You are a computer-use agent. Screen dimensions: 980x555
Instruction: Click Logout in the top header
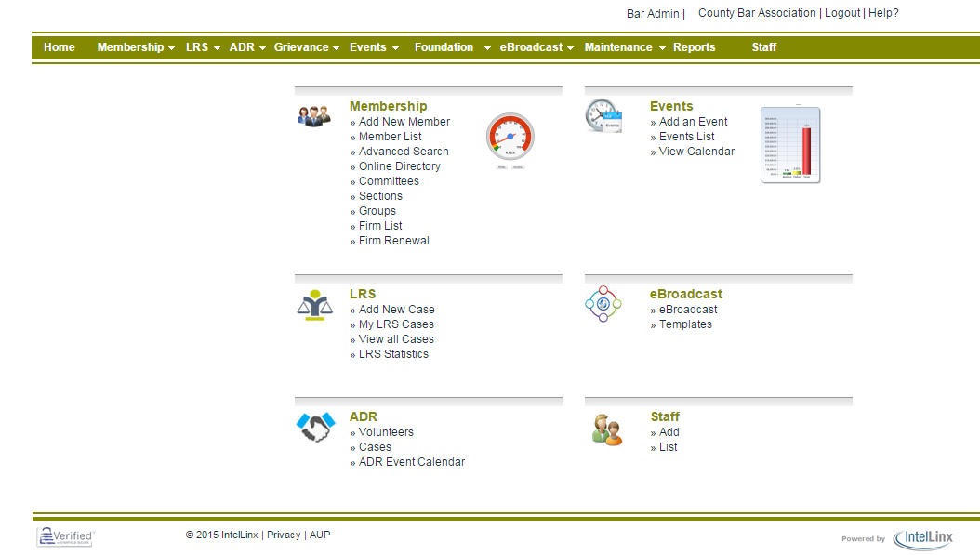tap(842, 13)
